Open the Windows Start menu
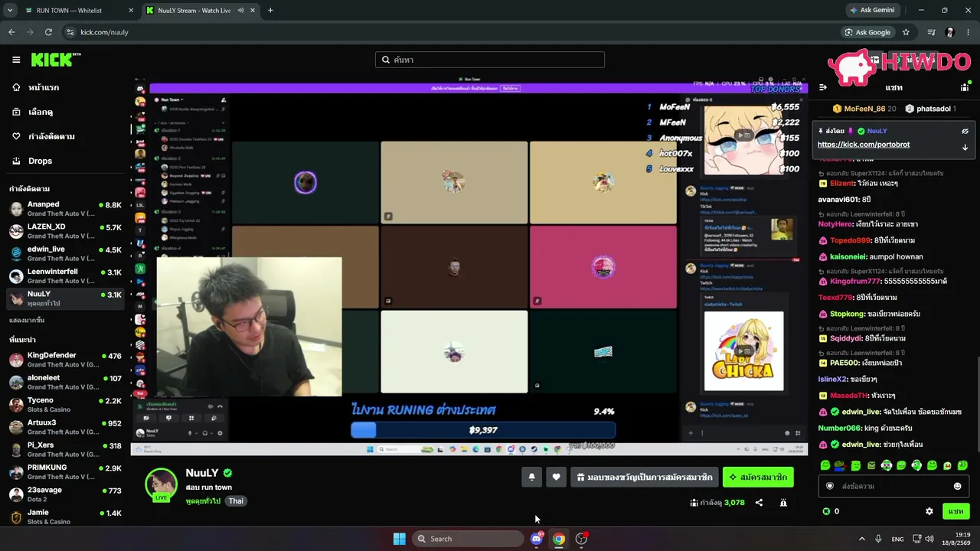The image size is (980, 551). coord(399,539)
